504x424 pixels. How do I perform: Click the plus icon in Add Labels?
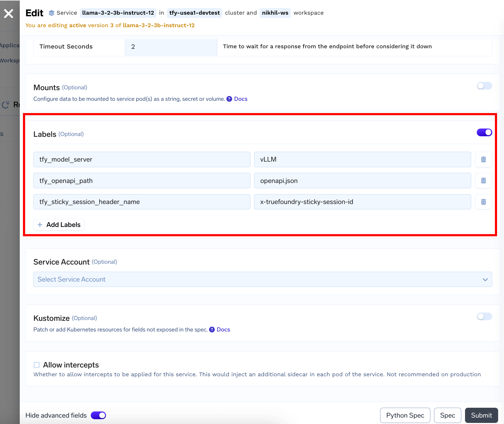(40, 225)
